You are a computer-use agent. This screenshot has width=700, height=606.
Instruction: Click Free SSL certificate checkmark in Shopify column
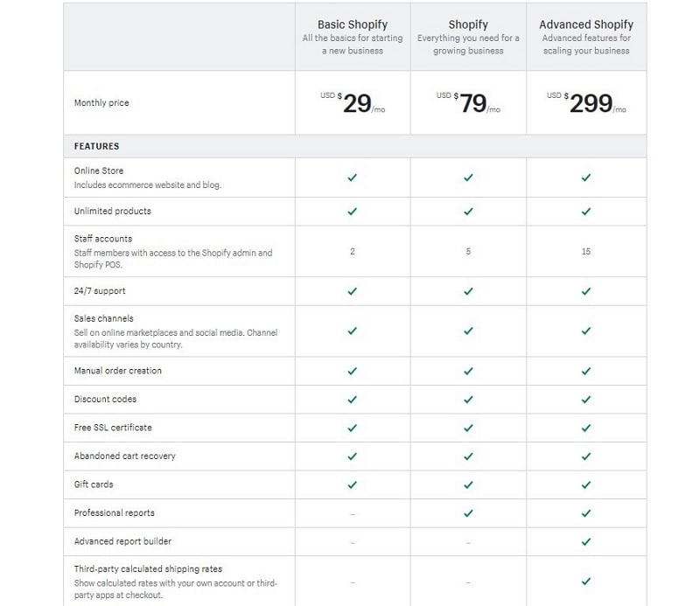pos(468,428)
